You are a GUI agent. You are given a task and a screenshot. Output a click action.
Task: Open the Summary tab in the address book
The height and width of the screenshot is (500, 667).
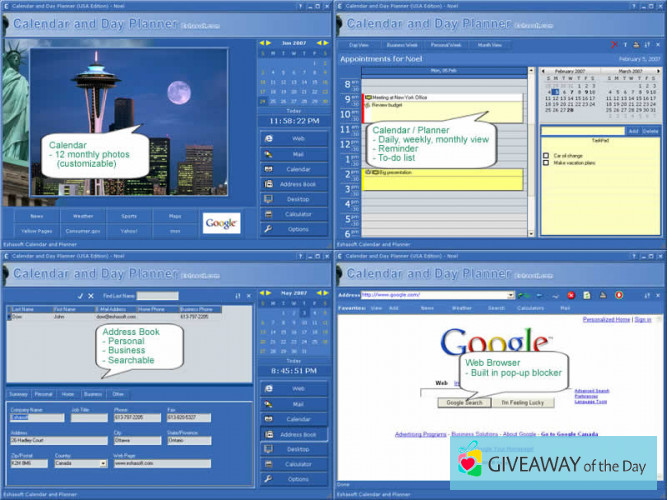(x=18, y=394)
